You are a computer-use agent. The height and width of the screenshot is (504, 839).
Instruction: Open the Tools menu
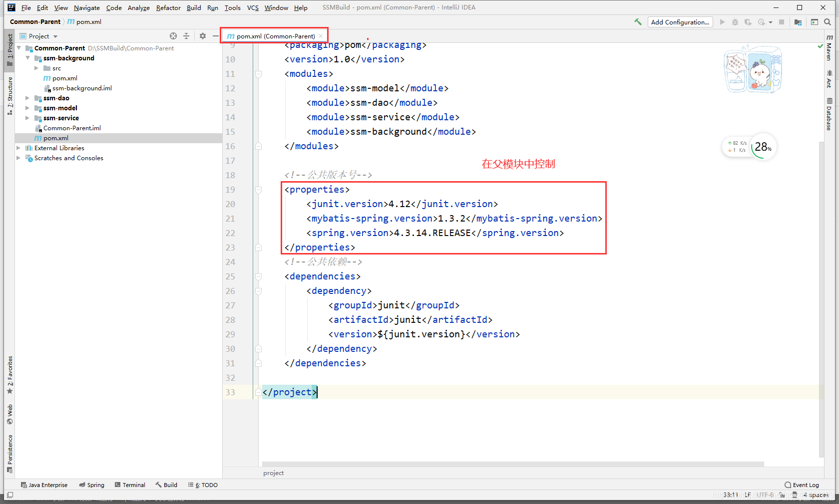click(x=233, y=7)
